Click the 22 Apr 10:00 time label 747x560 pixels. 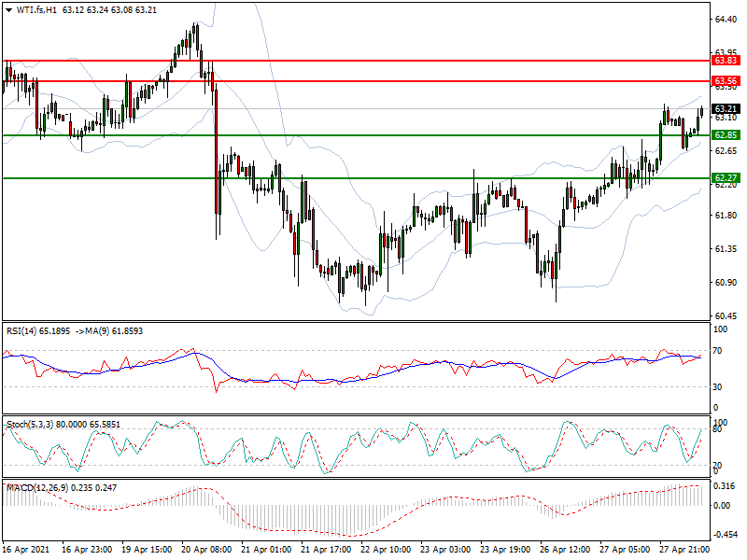386,550
